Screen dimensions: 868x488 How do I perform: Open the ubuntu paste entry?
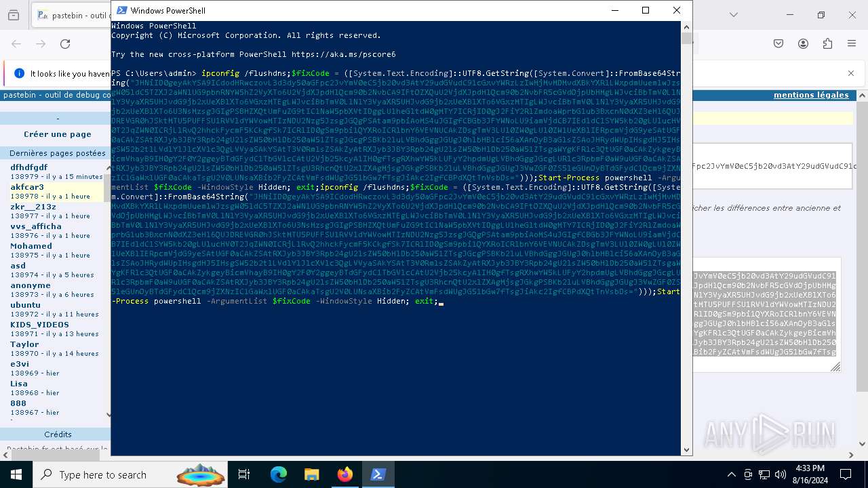[26, 305]
